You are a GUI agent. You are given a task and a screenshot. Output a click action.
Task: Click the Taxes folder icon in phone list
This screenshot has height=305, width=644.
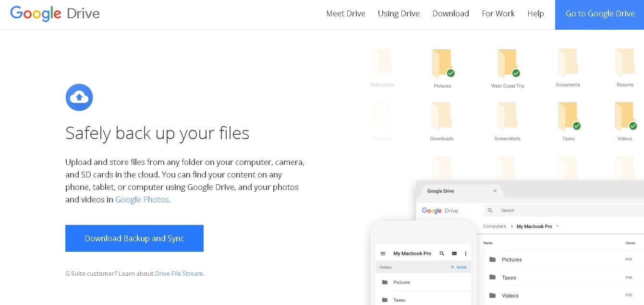click(385, 300)
